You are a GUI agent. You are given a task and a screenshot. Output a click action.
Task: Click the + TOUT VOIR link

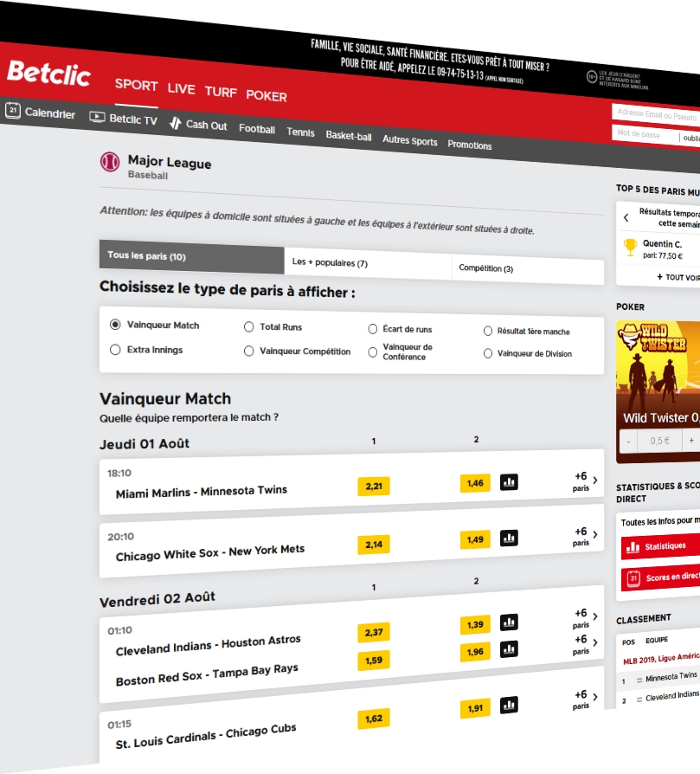[x=678, y=277]
